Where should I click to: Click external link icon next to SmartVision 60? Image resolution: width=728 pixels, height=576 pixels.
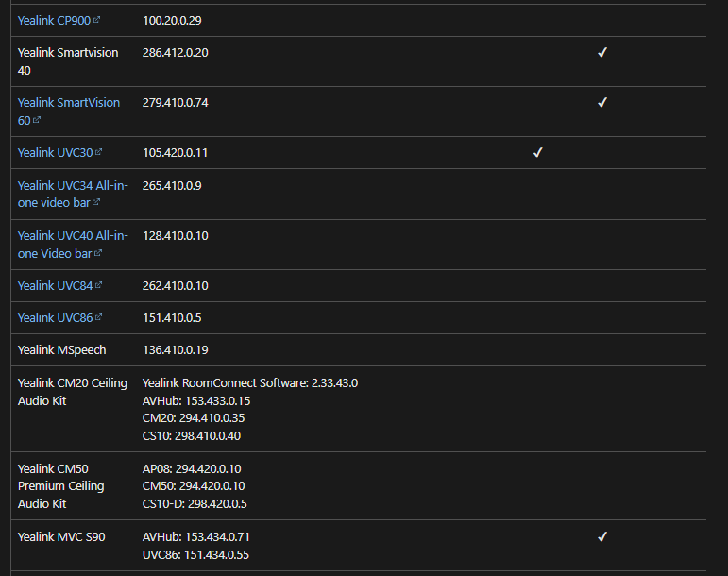pyautogui.click(x=37, y=120)
